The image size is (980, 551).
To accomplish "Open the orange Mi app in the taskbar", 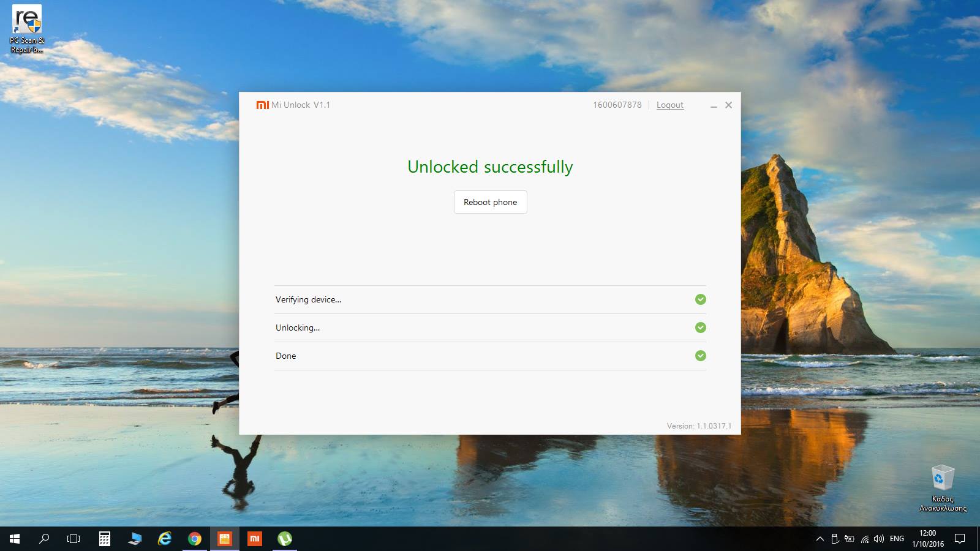I will (254, 539).
